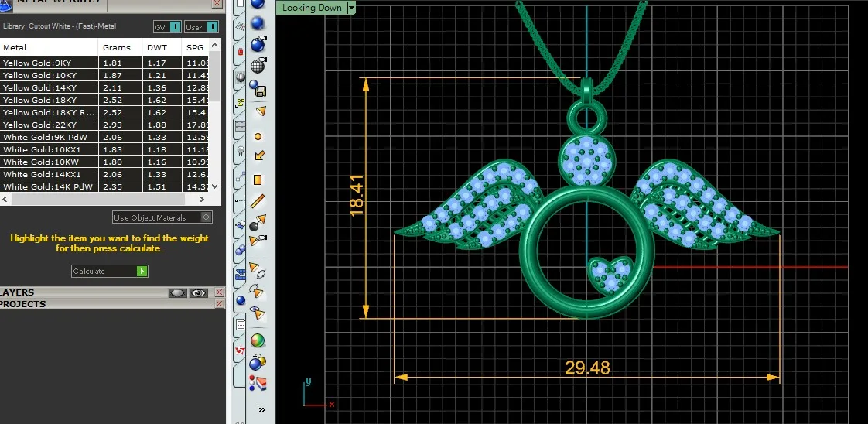Image resolution: width=868 pixels, height=424 pixels.
Task: Click the Grams column header
Action: [x=120, y=48]
